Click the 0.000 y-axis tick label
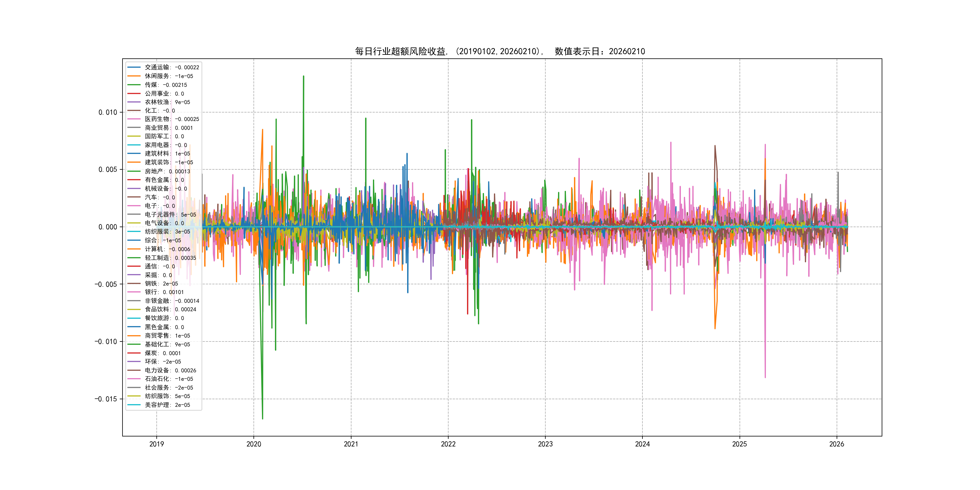 pos(108,227)
